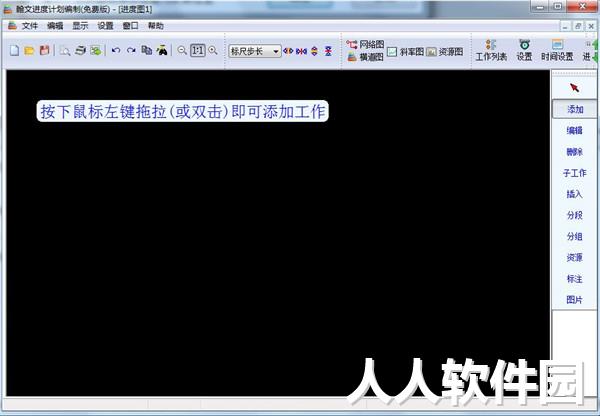Zoom out with the minus magnifier
Viewport: 600px width, 416px height.
click(182, 51)
